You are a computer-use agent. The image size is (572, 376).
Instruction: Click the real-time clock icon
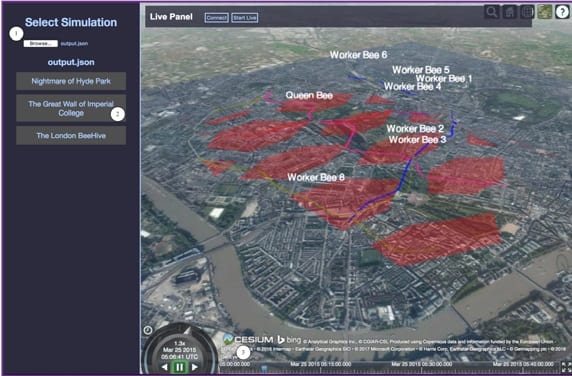point(148,330)
